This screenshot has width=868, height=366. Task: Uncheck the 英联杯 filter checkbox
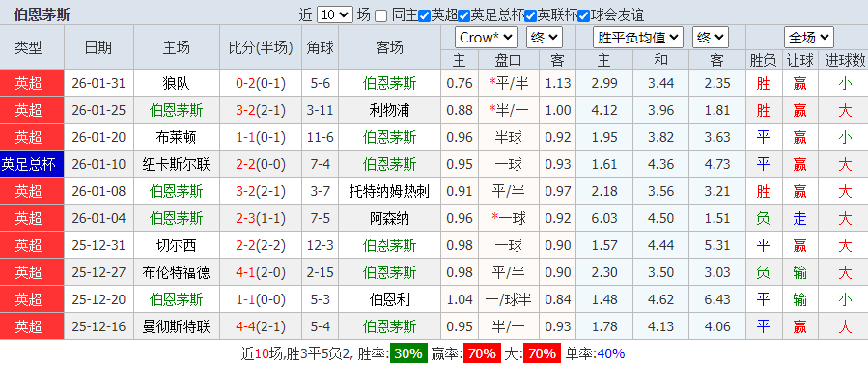(531, 16)
